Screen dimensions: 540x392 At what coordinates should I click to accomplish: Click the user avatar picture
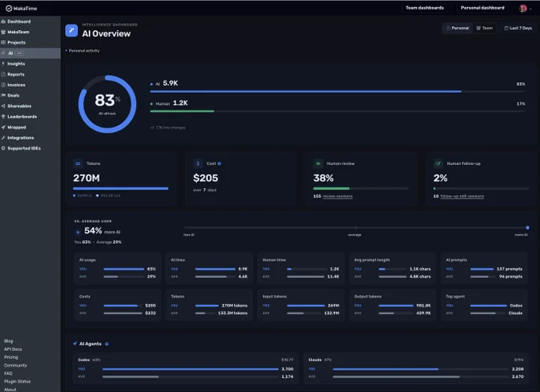pos(523,8)
